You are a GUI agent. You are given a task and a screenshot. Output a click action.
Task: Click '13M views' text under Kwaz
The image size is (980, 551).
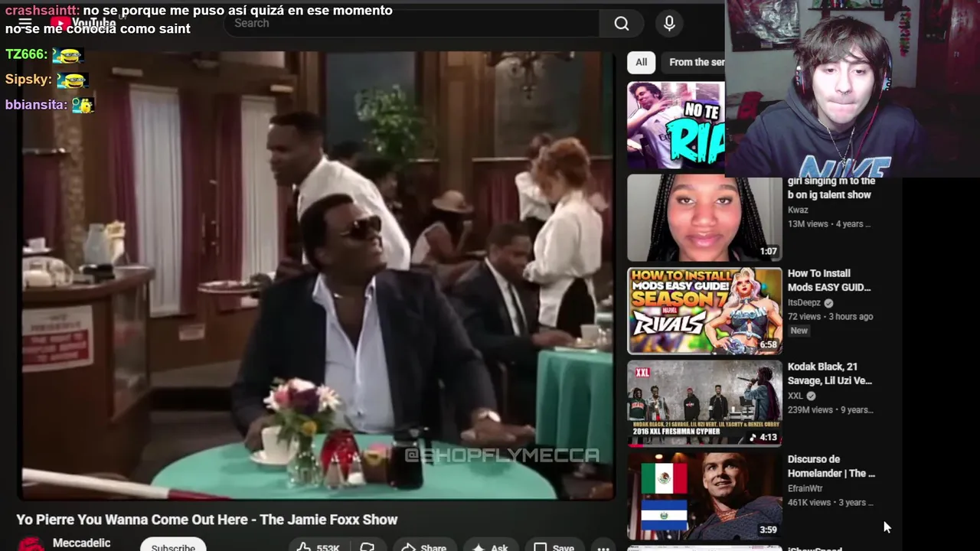tap(808, 223)
